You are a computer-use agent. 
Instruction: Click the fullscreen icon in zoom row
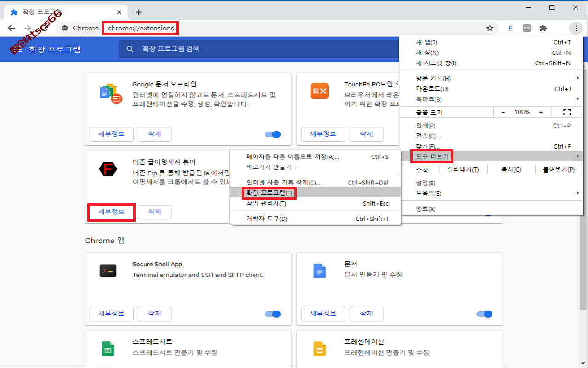[566, 112]
